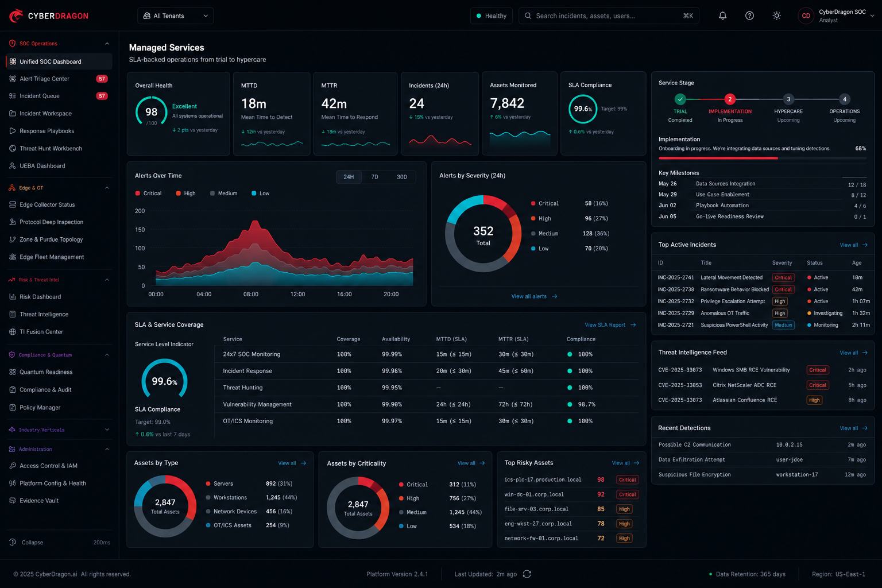The image size is (882, 588).
Task: Click the Implementation stage 2 marker
Action: (730, 99)
